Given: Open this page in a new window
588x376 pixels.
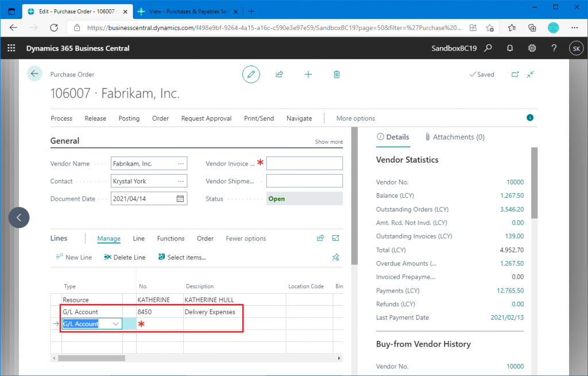Looking at the screenshot, I should click(x=515, y=74).
